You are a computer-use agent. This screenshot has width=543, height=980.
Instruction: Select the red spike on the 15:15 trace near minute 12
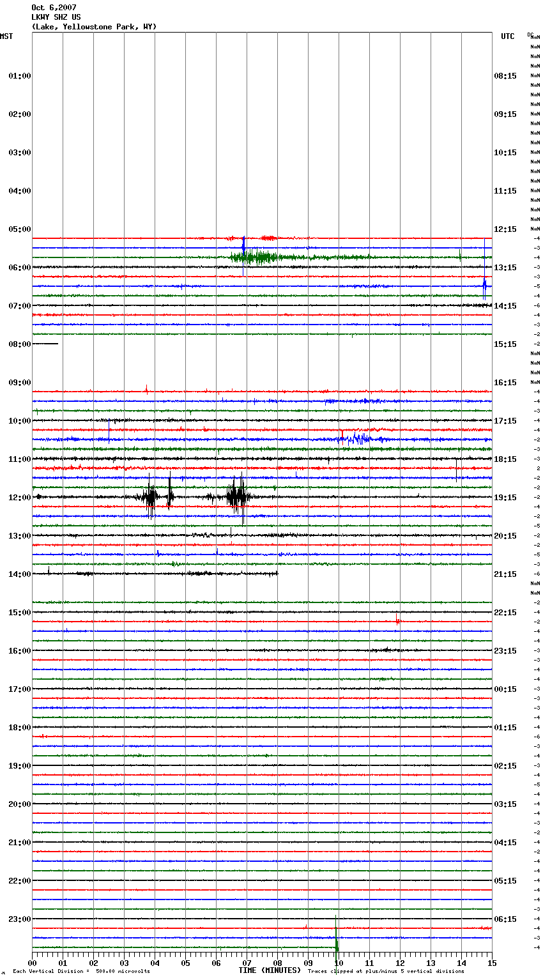click(x=397, y=619)
